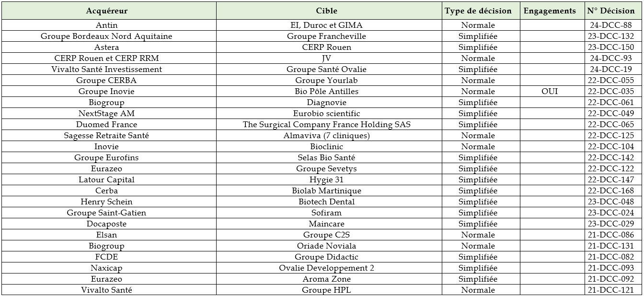Select the Antin acquirer cell
Viewport: 644px width, 297px height.
[x=106, y=25]
